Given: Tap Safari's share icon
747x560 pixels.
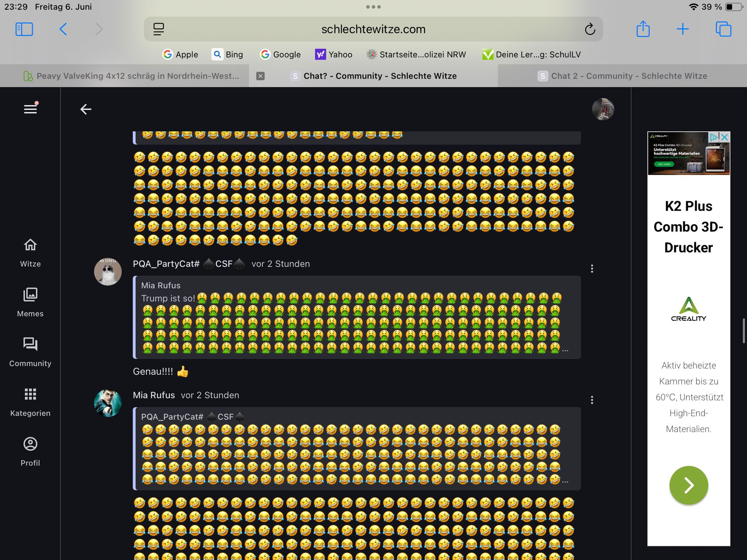Looking at the screenshot, I should click(x=643, y=29).
